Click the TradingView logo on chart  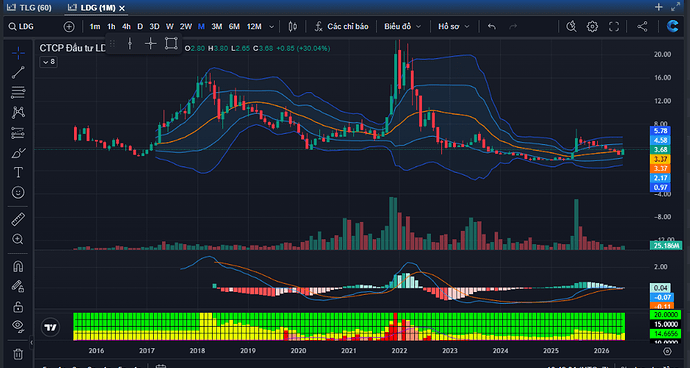52,328
